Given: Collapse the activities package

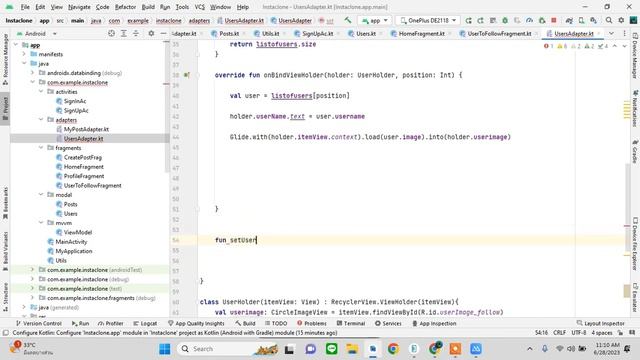Looking at the screenshot, I should click(41, 91).
